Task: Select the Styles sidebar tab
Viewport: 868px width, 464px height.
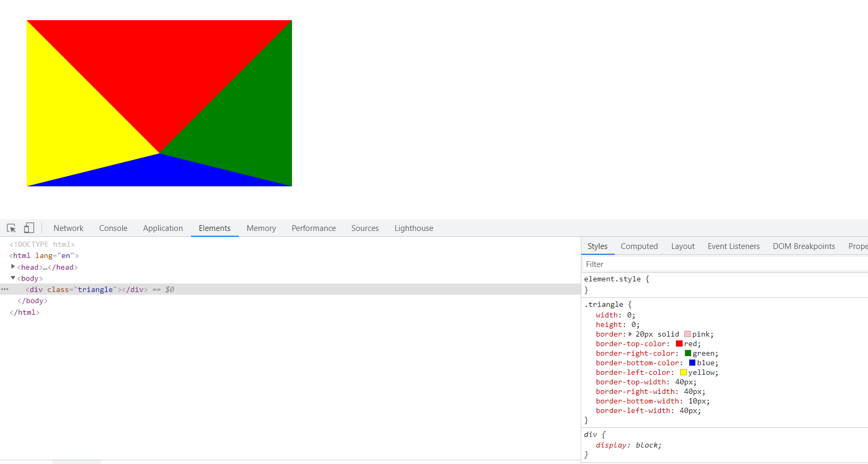Action: coord(597,246)
